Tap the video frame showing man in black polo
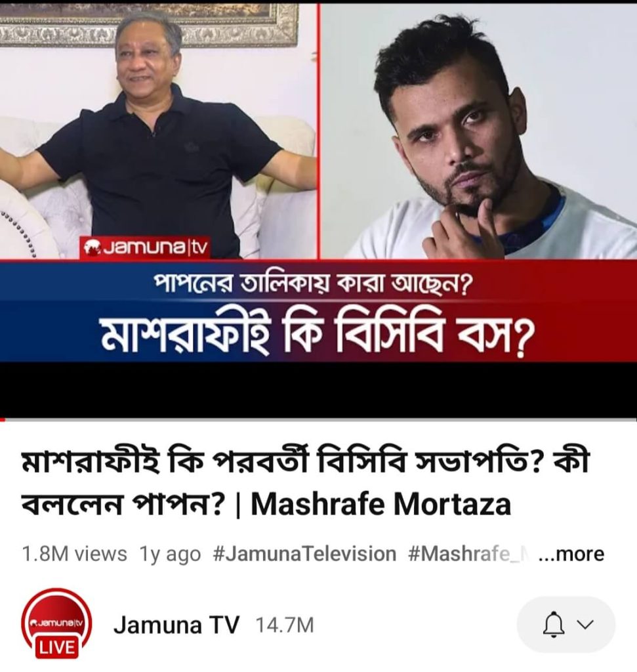637x672 pixels. [158, 131]
